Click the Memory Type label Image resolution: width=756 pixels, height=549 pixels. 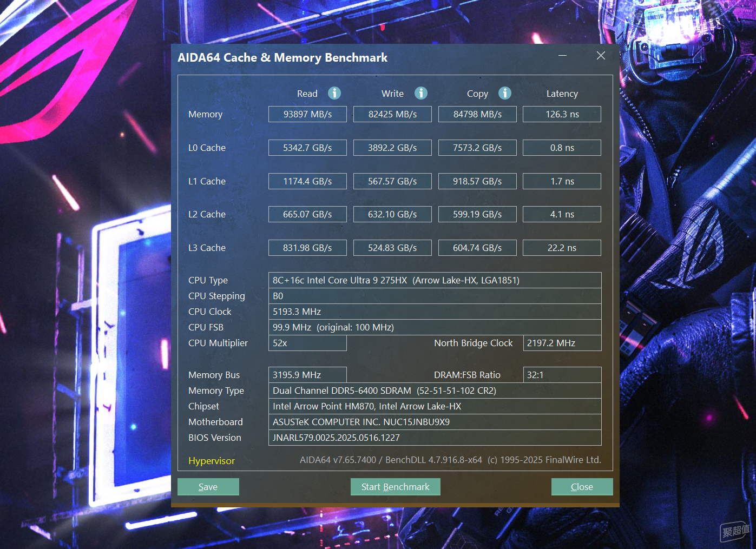click(x=216, y=391)
